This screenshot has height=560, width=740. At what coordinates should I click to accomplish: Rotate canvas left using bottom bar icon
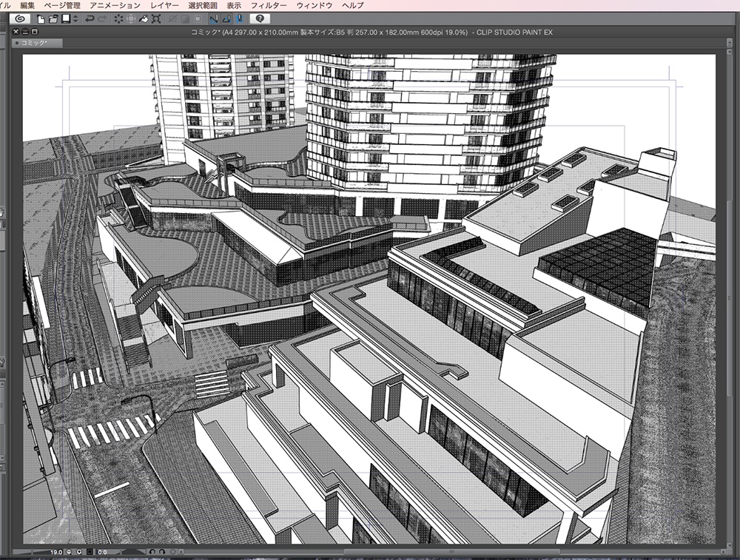(151, 552)
